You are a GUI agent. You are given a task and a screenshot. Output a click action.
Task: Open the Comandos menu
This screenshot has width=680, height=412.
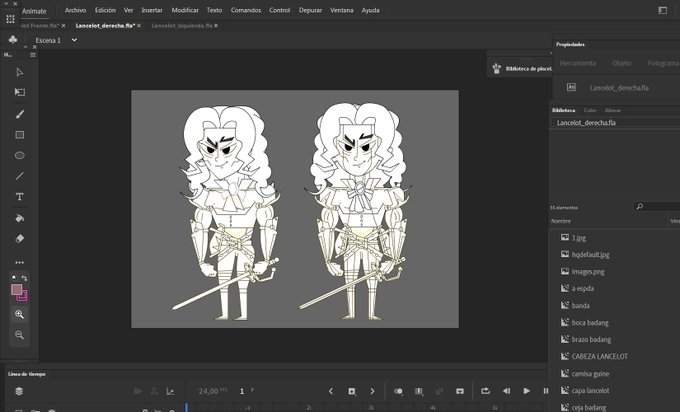[246, 10]
